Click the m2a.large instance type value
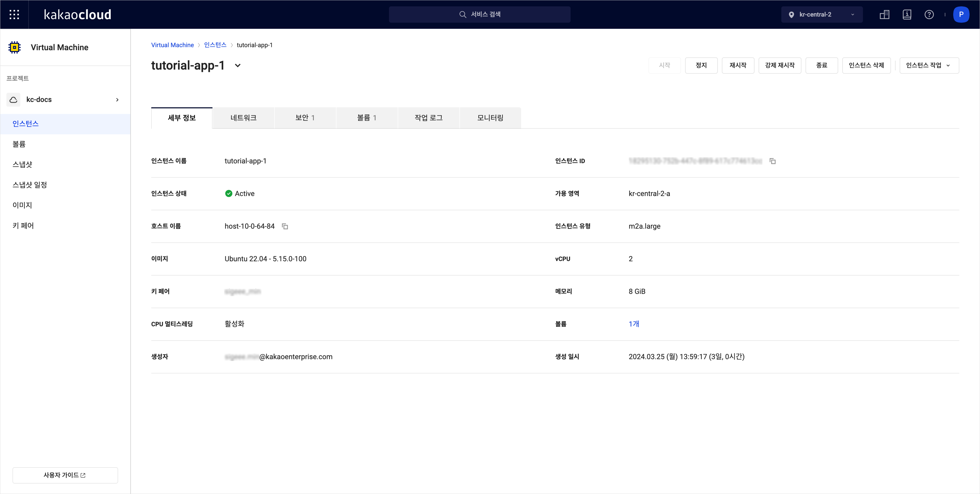This screenshot has width=980, height=494. pyautogui.click(x=644, y=226)
